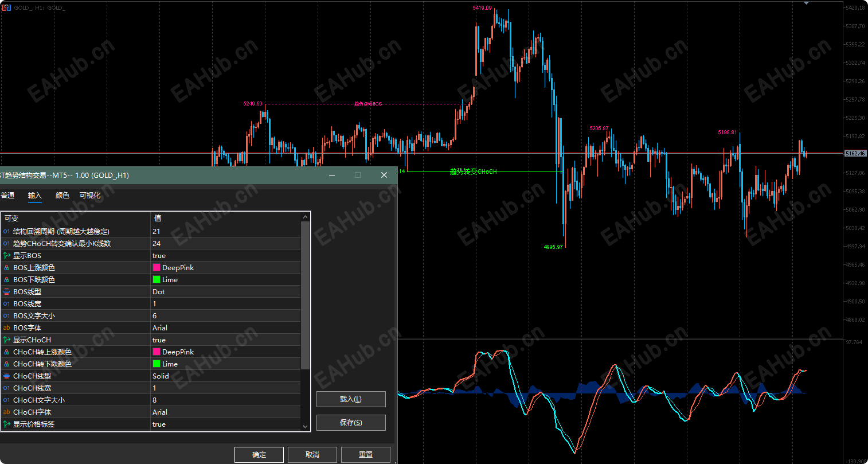
Task: Click the 趋势转变CHoCH label on the chart
Action: (473, 171)
